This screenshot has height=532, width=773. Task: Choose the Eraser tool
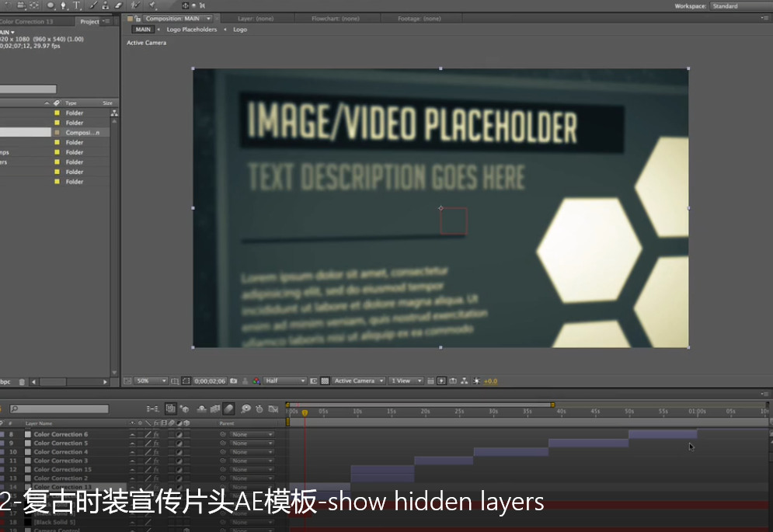coord(118,5)
